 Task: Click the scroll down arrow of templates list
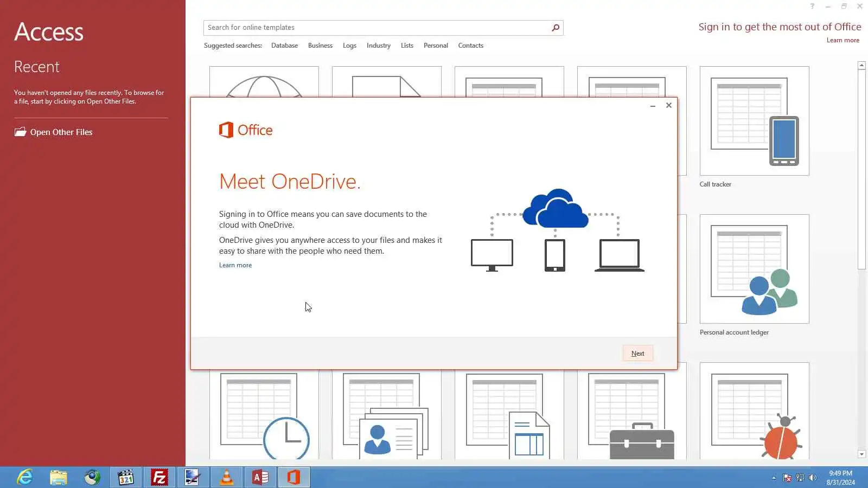click(x=861, y=454)
